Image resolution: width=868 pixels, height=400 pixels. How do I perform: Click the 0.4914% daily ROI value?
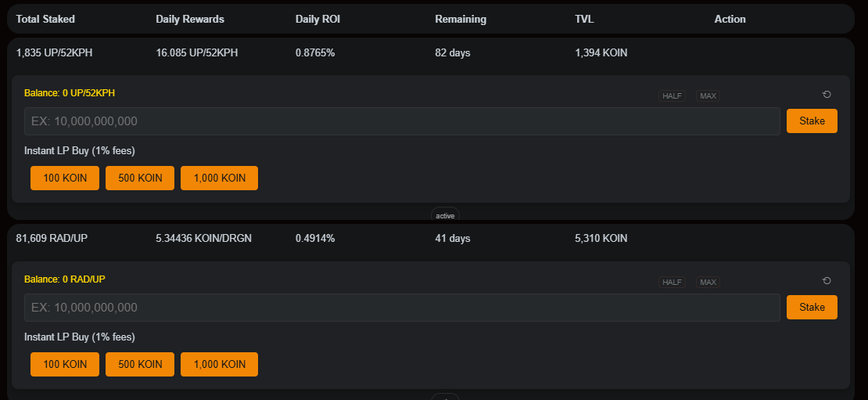(x=315, y=238)
